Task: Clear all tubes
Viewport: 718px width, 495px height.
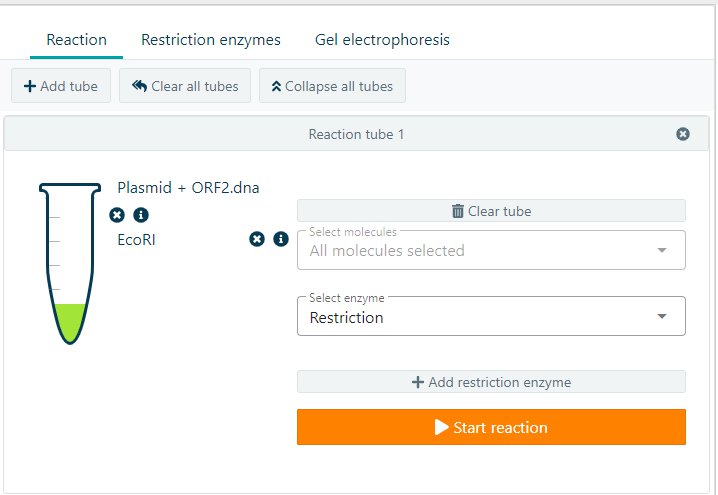Action: (185, 86)
